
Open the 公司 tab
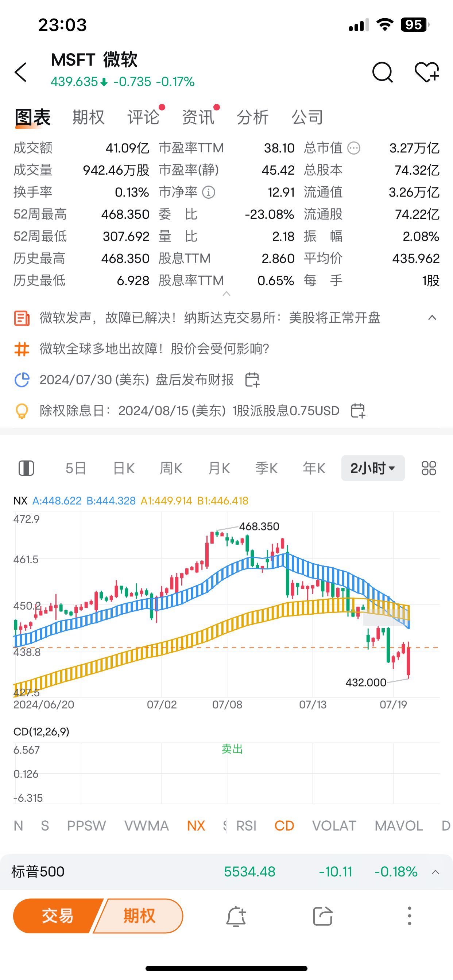click(307, 117)
